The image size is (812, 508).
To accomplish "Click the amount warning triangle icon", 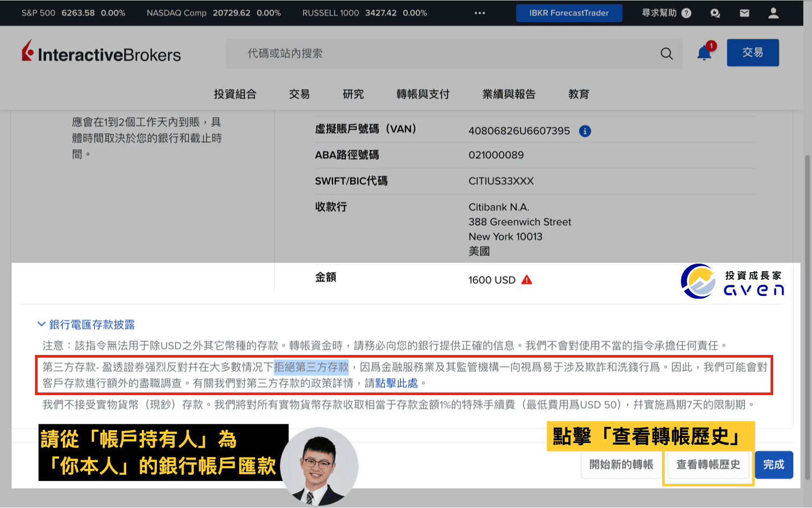I will coord(527,280).
